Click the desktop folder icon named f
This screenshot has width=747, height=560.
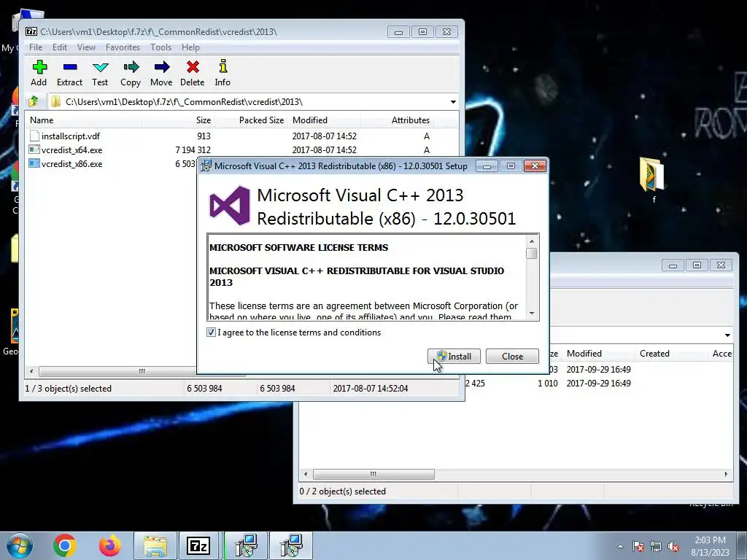click(653, 180)
